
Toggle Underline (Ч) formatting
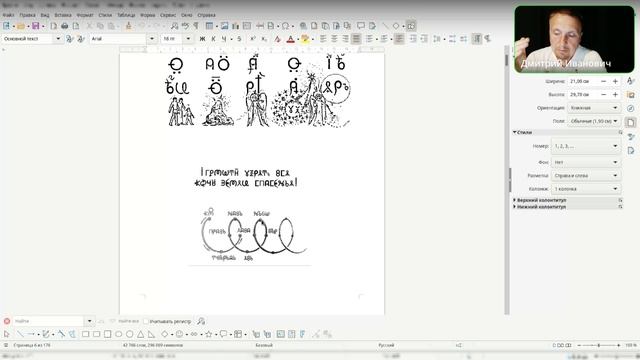[x=224, y=39]
